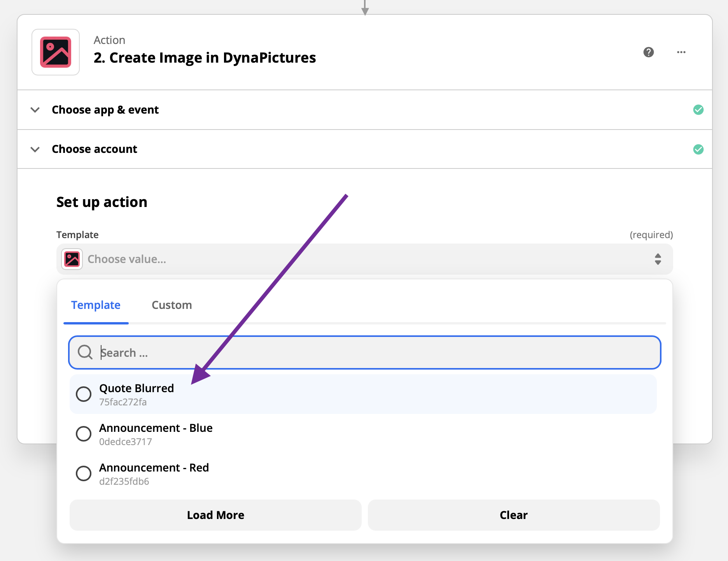Click the DynaPictures app icon in the header
Image resolution: width=728 pixels, height=561 pixels.
tap(55, 52)
